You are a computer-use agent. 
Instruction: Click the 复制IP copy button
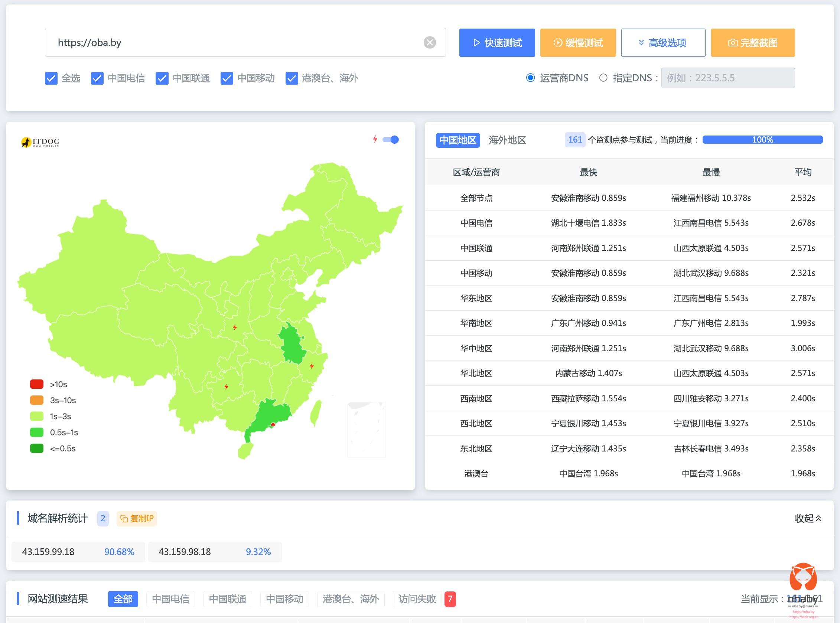point(137,519)
